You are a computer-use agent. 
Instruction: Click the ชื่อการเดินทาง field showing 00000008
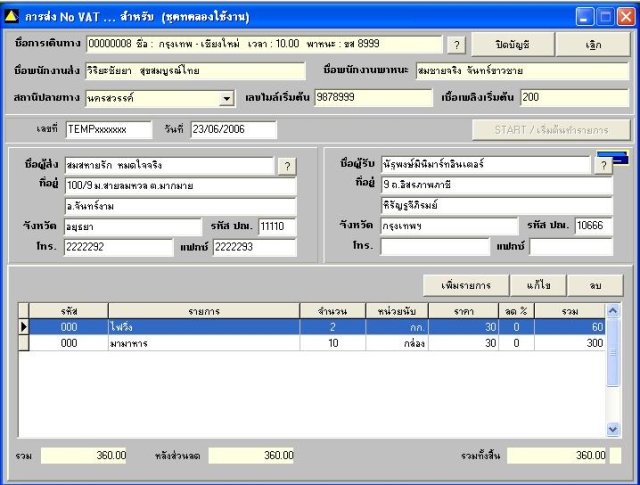264,44
